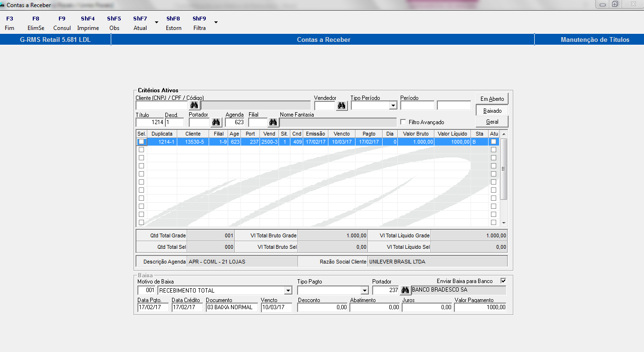
Task: Click the G-RMS Retail 5.681 LDL label
Action: coord(55,39)
